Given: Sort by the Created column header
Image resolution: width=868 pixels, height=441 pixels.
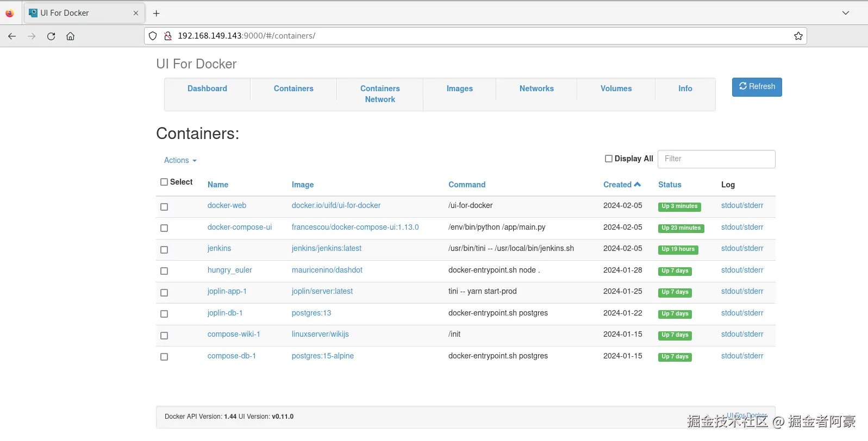Looking at the screenshot, I should pos(622,185).
